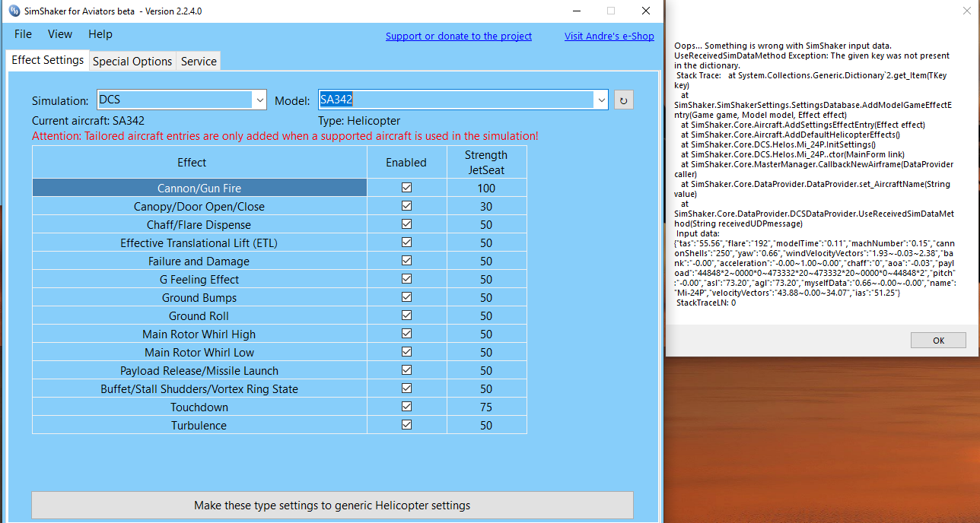The image size is (980, 523).
Task: Uncheck Ground Bumps effect
Action: pyautogui.click(x=406, y=297)
